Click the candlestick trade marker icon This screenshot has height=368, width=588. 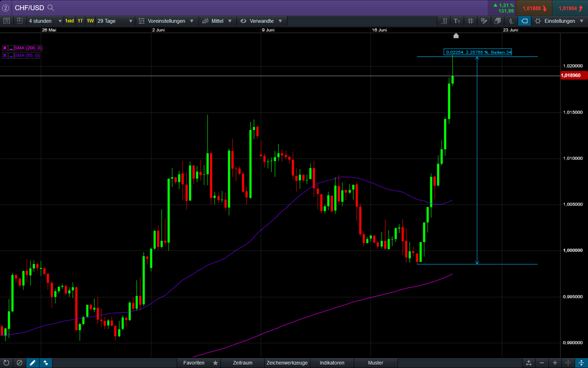tap(511, 21)
